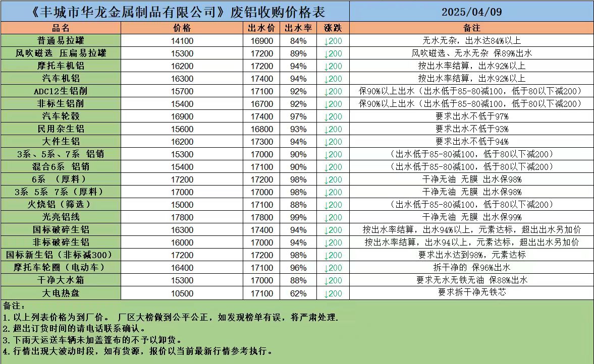Select remark 风吹磁选、无水无杂 保89%出水
594x364 pixels.
[x=472, y=53]
